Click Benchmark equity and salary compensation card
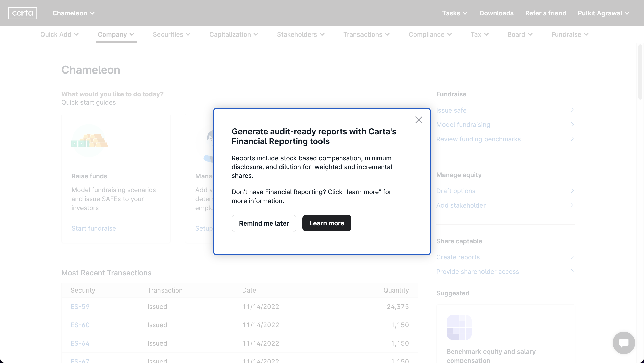Image resolution: width=644 pixels, height=363 pixels. pyautogui.click(x=506, y=334)
